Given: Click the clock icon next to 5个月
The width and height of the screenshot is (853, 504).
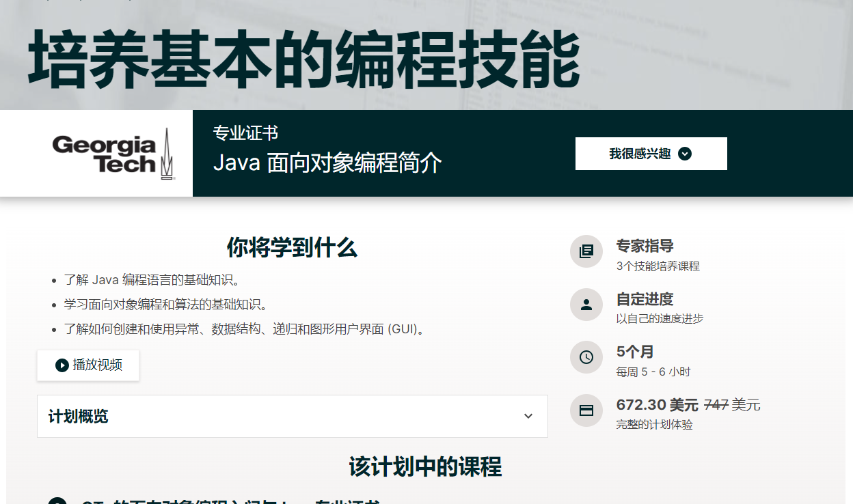Looking at the screenshot, I should click(x=586, y=357).
